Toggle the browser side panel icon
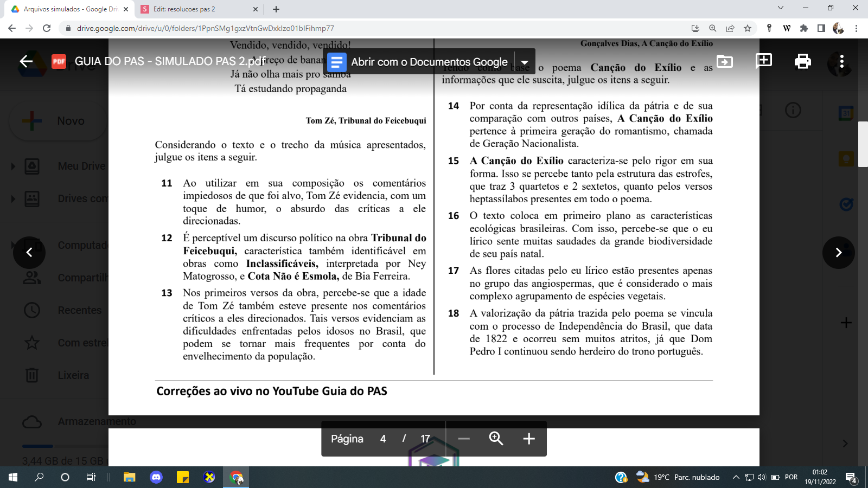 (821, 28)
